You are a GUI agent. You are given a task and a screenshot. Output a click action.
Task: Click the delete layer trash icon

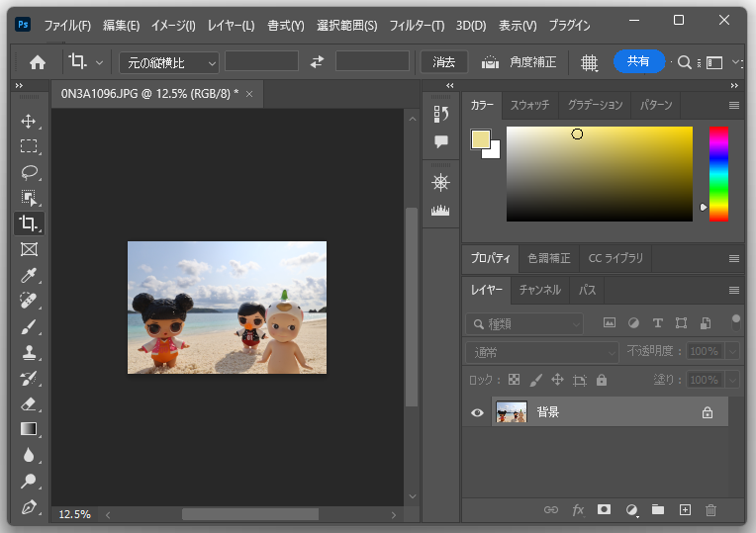click(x=710, y=510)
